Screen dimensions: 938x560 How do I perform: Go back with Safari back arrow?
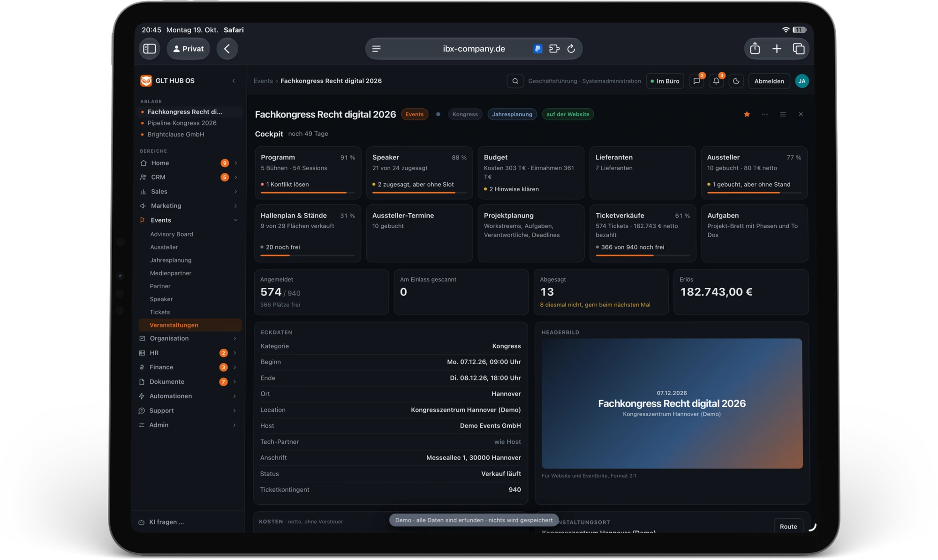pyautogui.click(x=227, y=49)
